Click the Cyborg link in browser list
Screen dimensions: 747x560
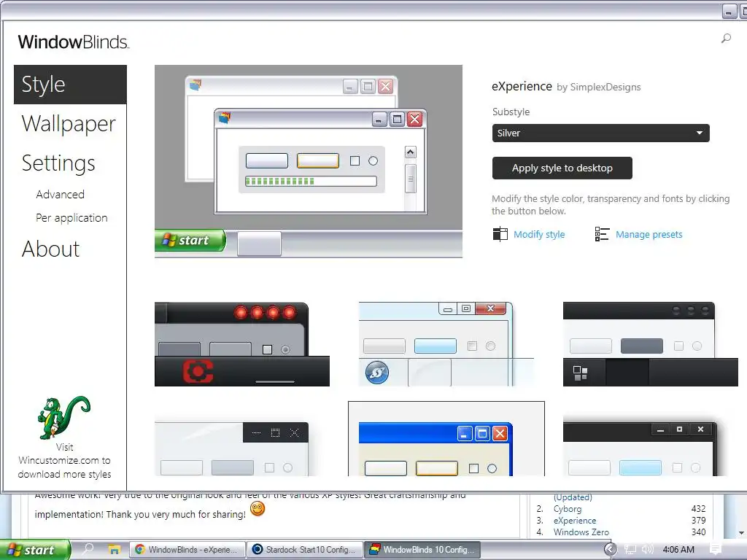(568, 509)
